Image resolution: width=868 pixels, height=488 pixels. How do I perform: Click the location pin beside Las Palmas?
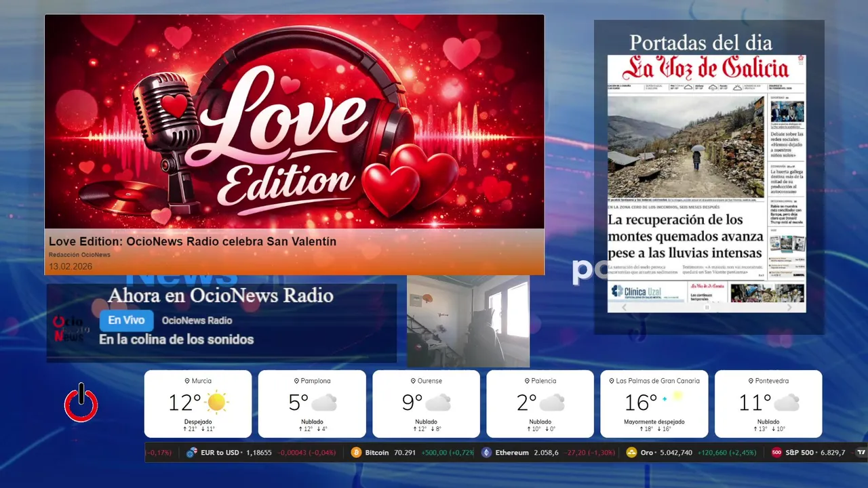pos(612,381)
